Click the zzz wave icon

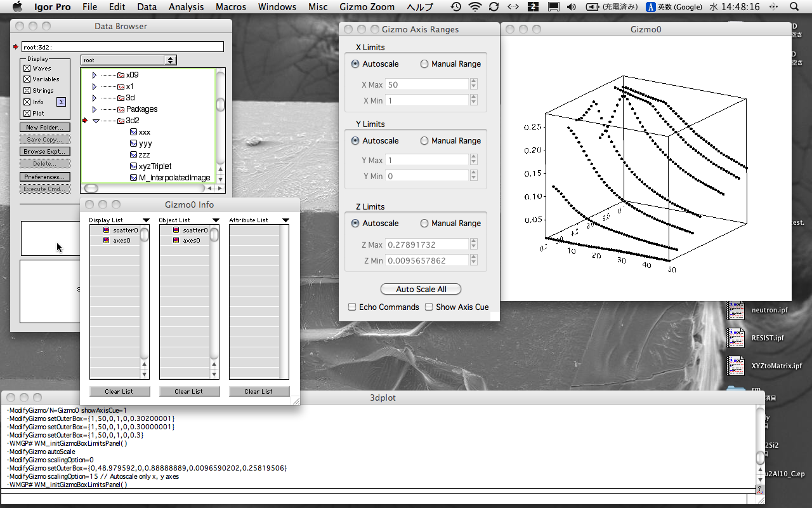(133, 155)
